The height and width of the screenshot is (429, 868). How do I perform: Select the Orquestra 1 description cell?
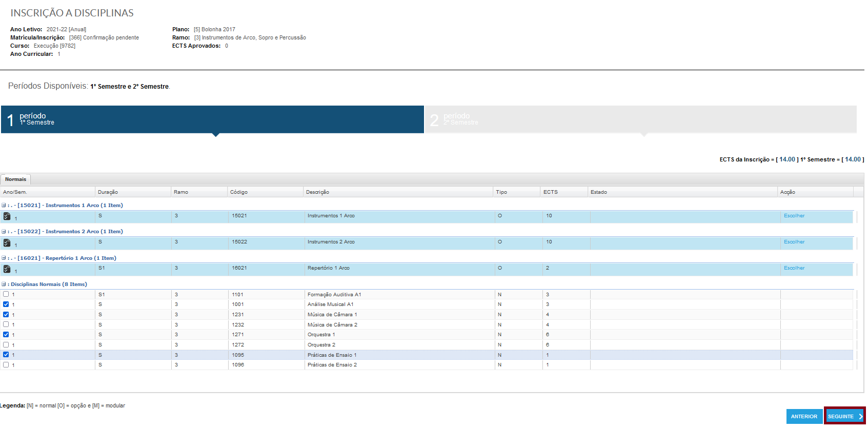tap(399, 335)
